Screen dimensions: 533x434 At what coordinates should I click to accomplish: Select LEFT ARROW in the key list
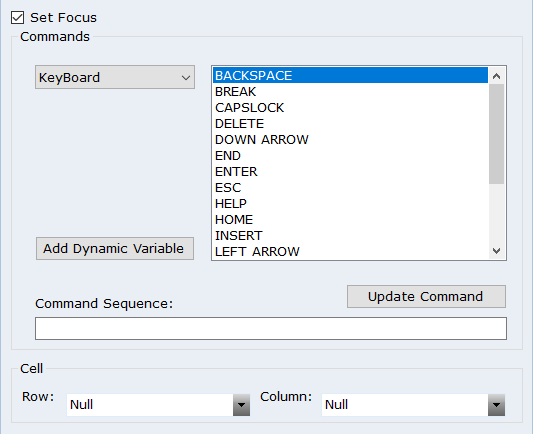pyautogui.click(x=350, y=251)
